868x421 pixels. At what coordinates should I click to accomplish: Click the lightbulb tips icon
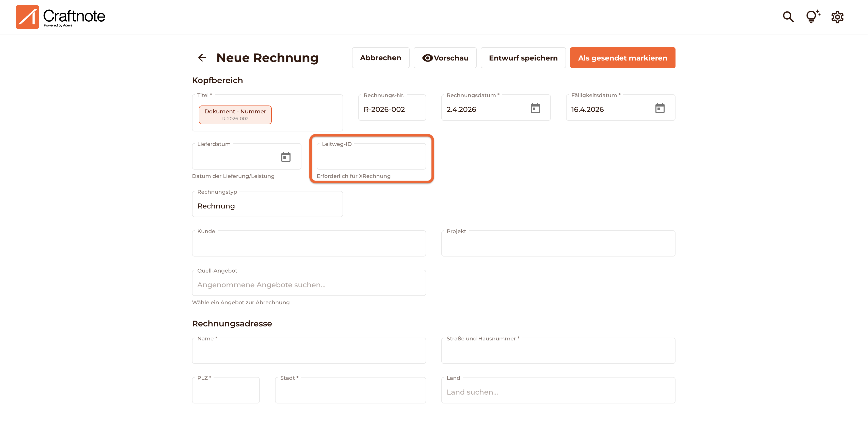coord(812,17)
